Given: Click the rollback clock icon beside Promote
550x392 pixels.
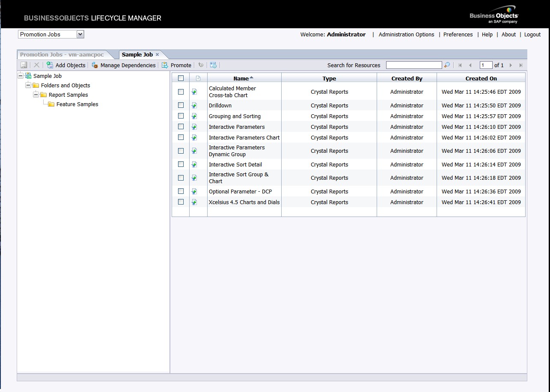Looking at the screenshot, I should [x=201, y=65].
